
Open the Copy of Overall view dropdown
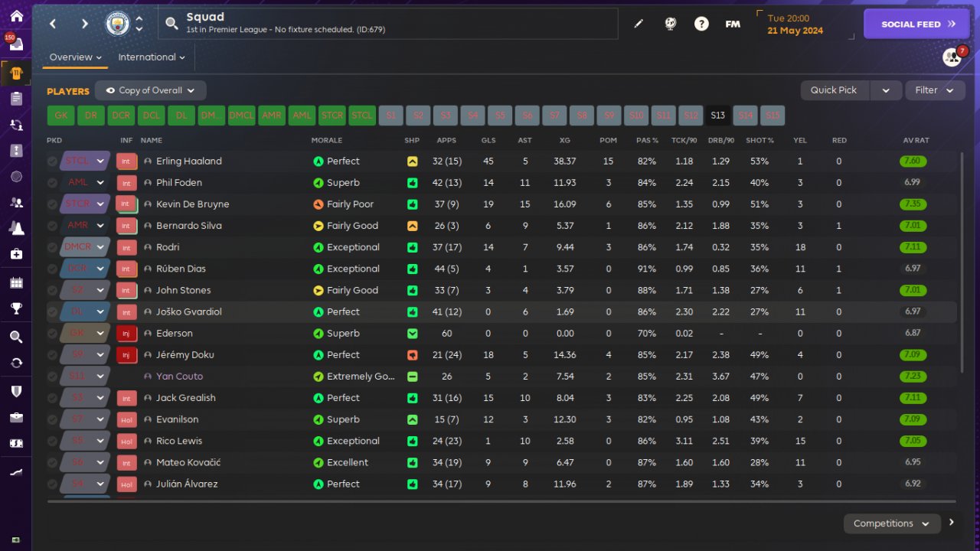click(x=151, y=90)
